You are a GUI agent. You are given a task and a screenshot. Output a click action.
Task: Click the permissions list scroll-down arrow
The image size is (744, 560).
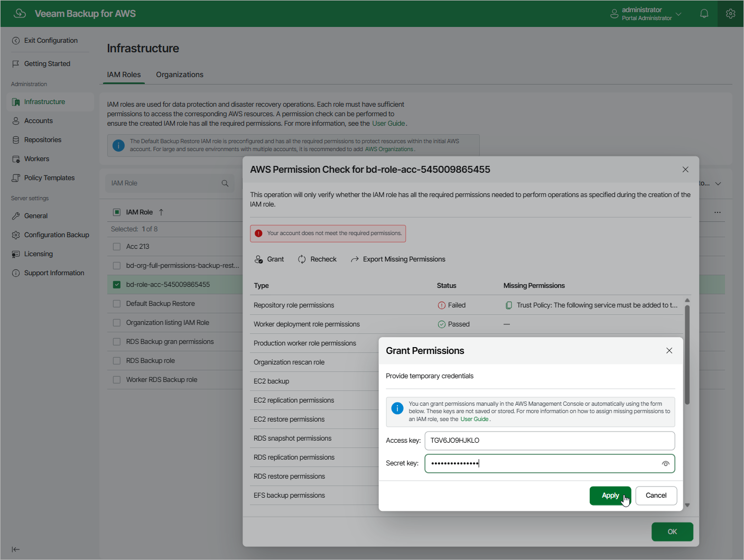pos(687,506)
